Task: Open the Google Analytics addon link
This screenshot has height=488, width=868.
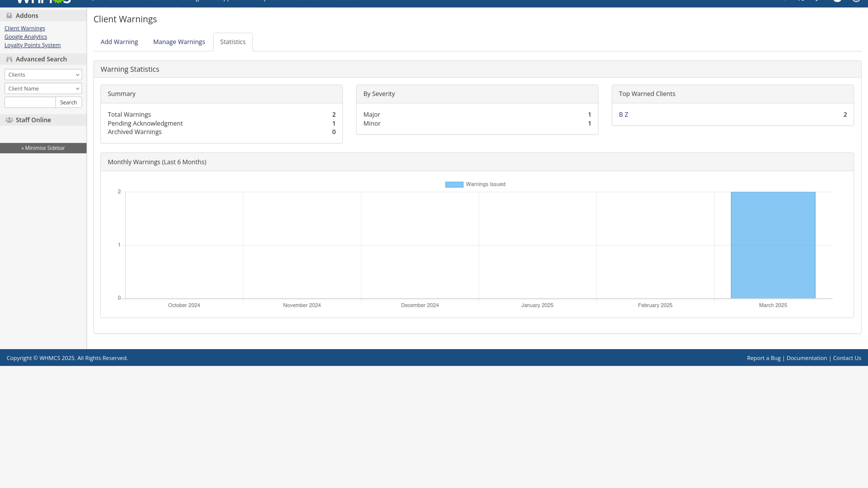Action: (x=26, y=37)
